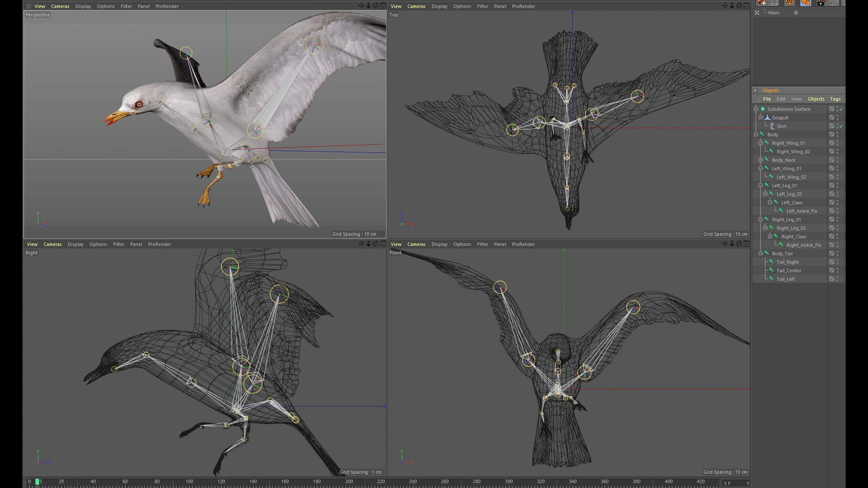
Task: Open the ProRender menu in Front viewport
Action: click(x=523, y=244)
